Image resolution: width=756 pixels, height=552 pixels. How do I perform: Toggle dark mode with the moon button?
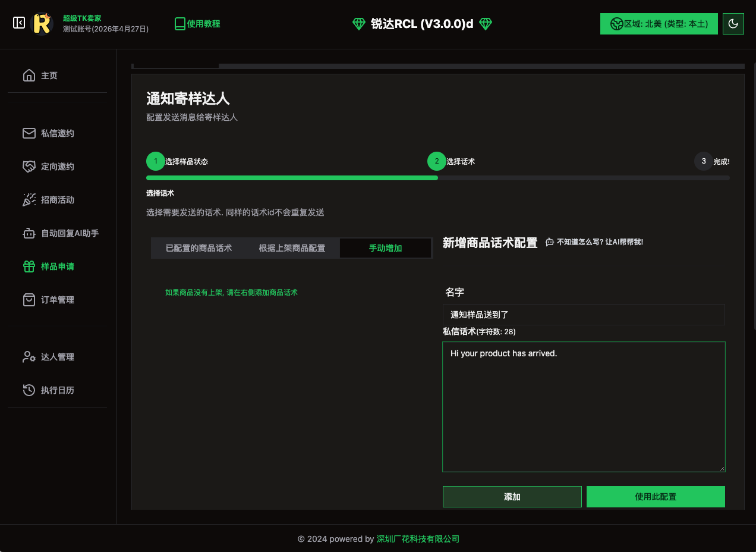tap(733, 24)
